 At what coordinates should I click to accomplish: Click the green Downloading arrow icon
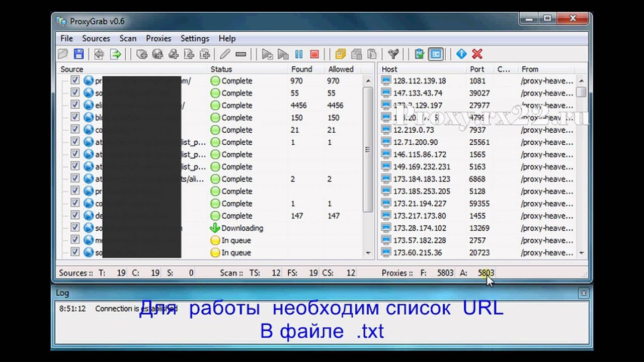[x=215, y=228]
